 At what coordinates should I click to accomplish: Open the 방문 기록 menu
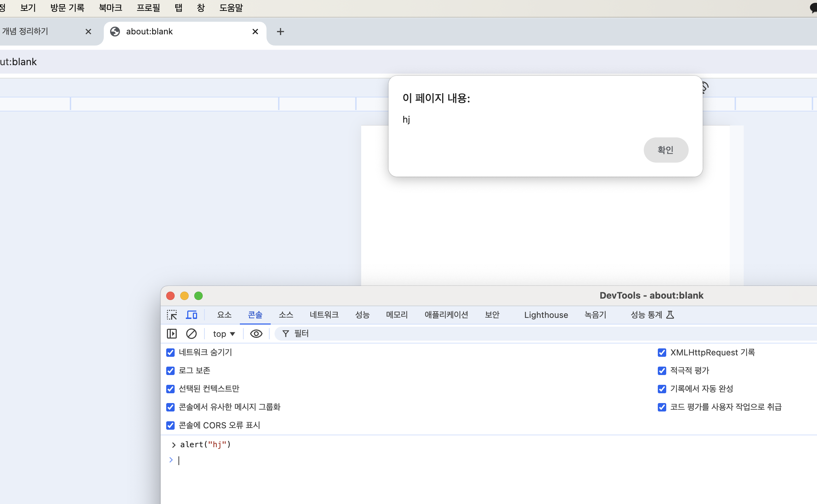click(x=67, y=8)
